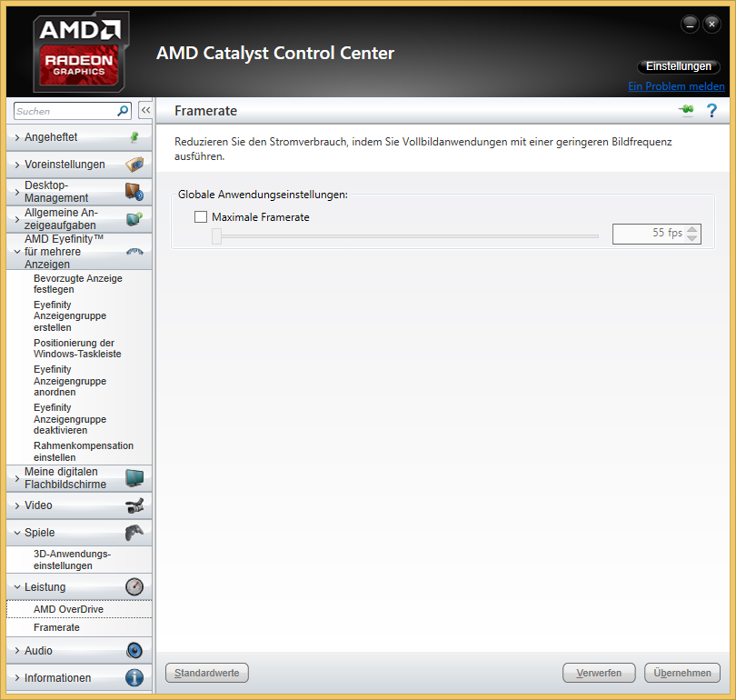Image resolution: width=736 pixels, height=700 pixels.
Task: Click the AMD Radeon Graphics logo
Action: 80,53
